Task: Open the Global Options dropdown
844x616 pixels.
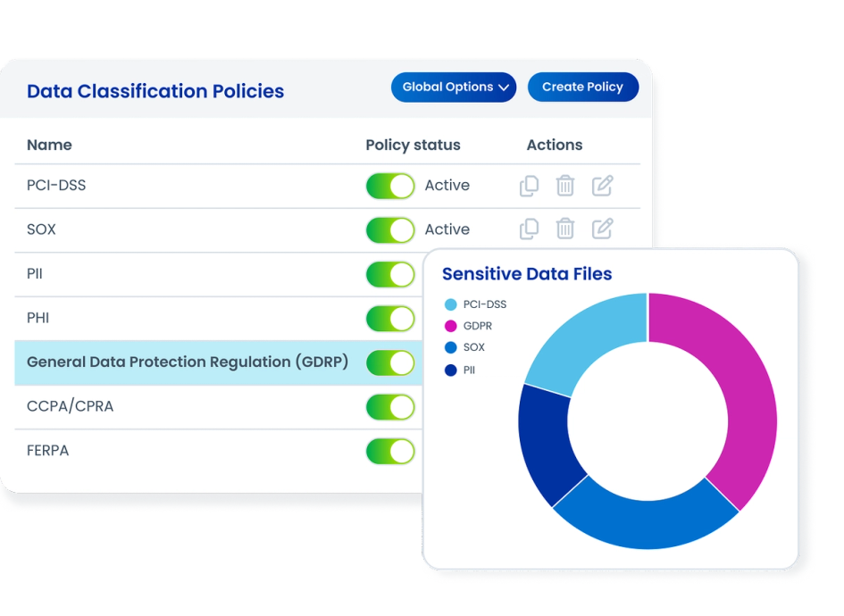Action: [x=454, y=87]
